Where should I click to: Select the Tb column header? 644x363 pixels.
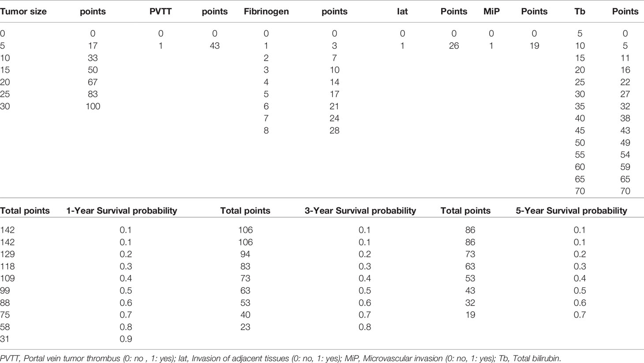click(x=580, y=12)
